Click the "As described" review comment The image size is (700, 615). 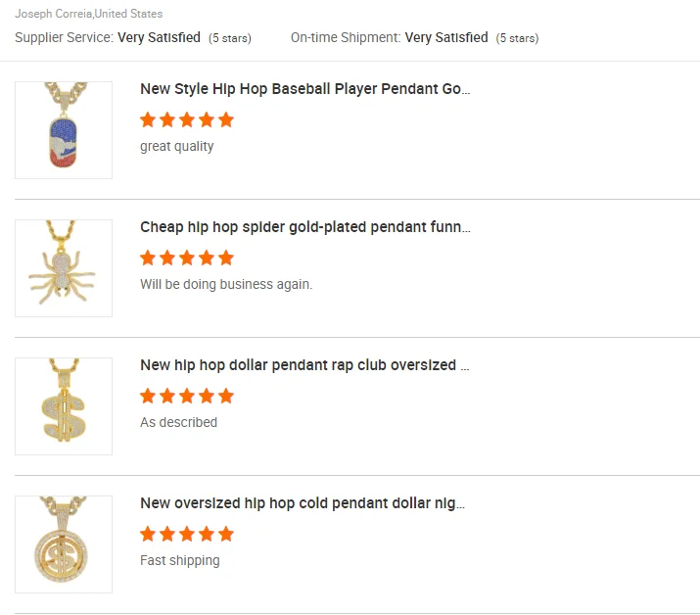[x=178, y=422]
